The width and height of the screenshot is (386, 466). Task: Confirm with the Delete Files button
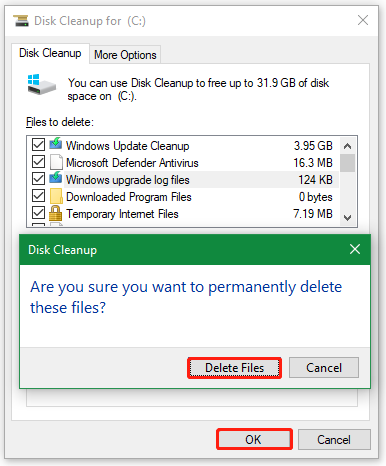234,368
